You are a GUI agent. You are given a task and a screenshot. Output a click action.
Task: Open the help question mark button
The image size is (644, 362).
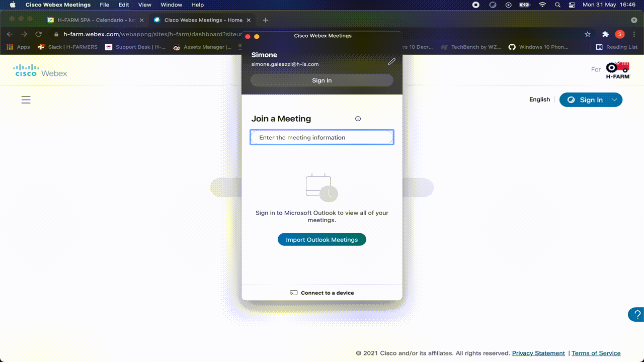click(637, 315)
